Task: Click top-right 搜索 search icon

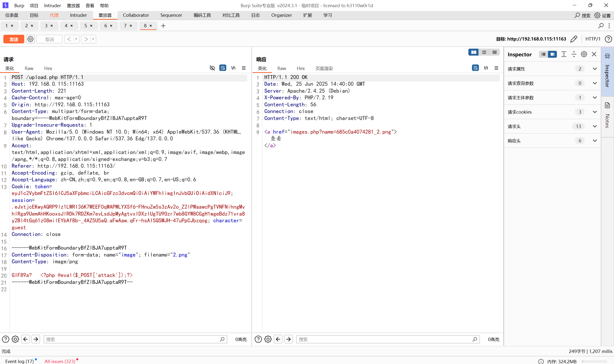Action: click(582, 15)
